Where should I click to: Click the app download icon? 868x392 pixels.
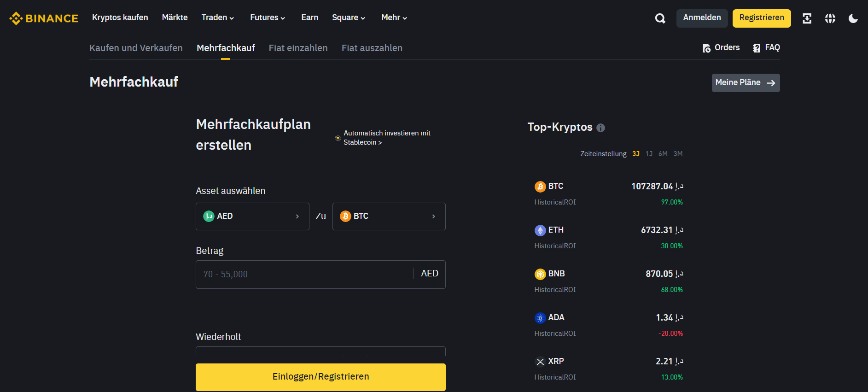[807, 18]
